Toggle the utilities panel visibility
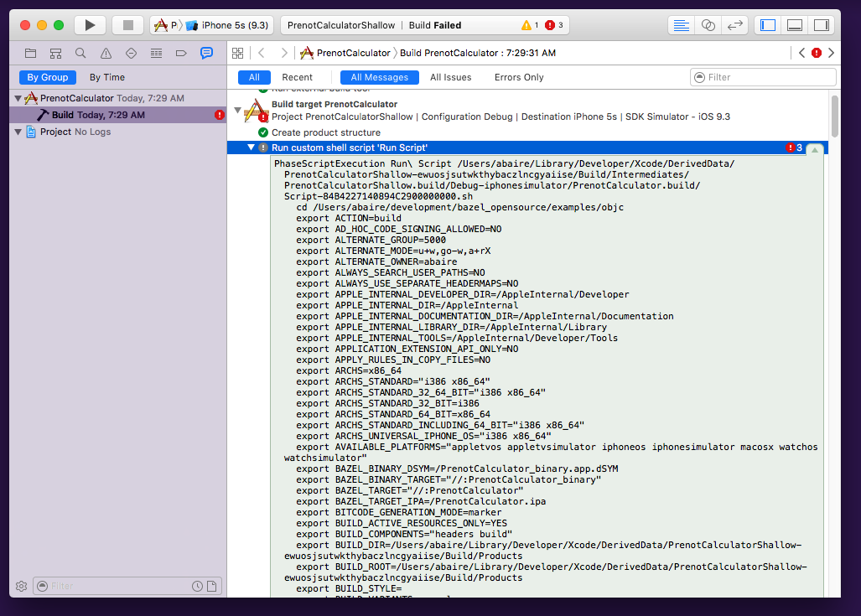This screenshot has width=861, height=616. point(822,25)
